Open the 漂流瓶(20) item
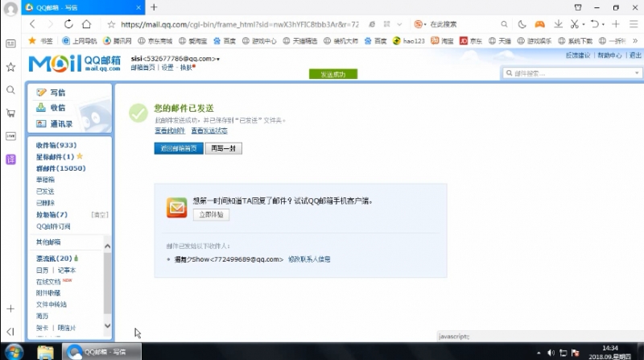644x360 pixels. click(54, 259)
